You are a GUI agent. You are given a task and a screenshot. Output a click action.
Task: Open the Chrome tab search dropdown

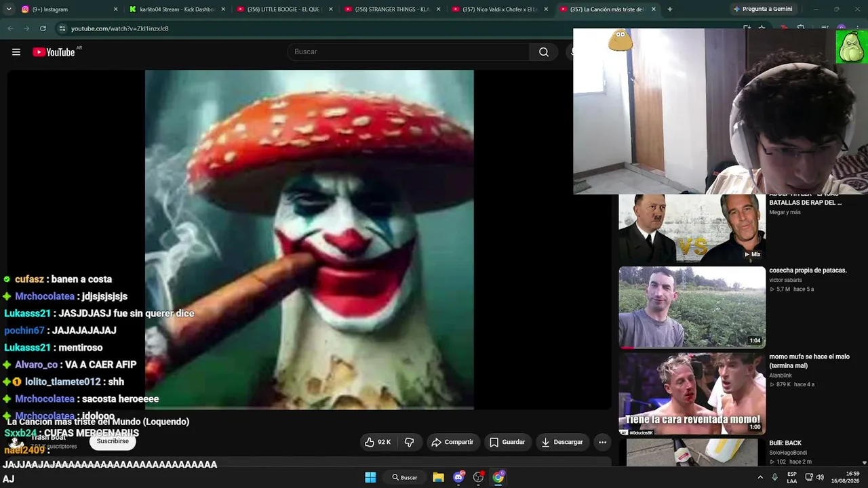[x=9, y=9]
